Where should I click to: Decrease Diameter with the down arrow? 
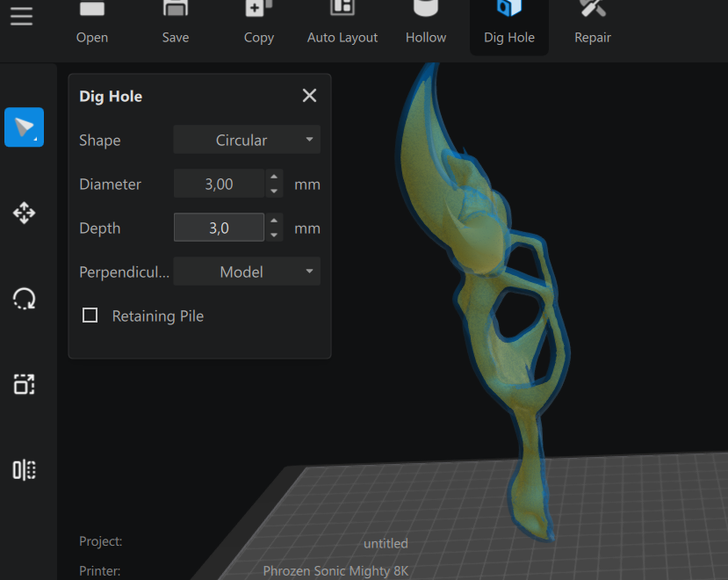coord(274,191)
